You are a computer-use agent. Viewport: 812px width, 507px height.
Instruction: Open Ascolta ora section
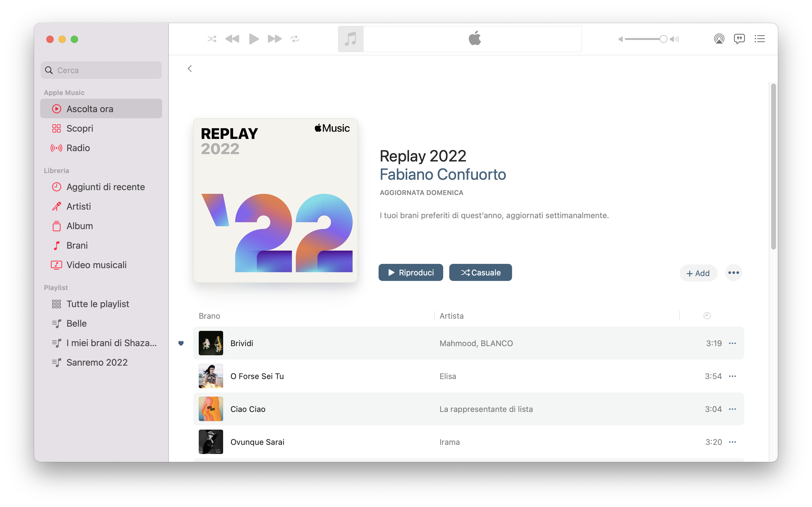coord(101,109)
